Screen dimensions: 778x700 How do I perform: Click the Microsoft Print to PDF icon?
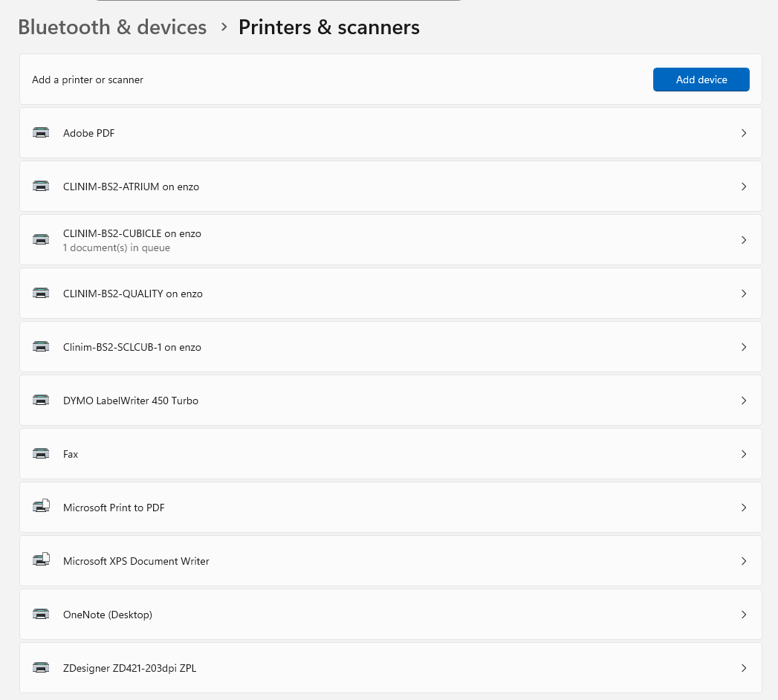(41, 507)
